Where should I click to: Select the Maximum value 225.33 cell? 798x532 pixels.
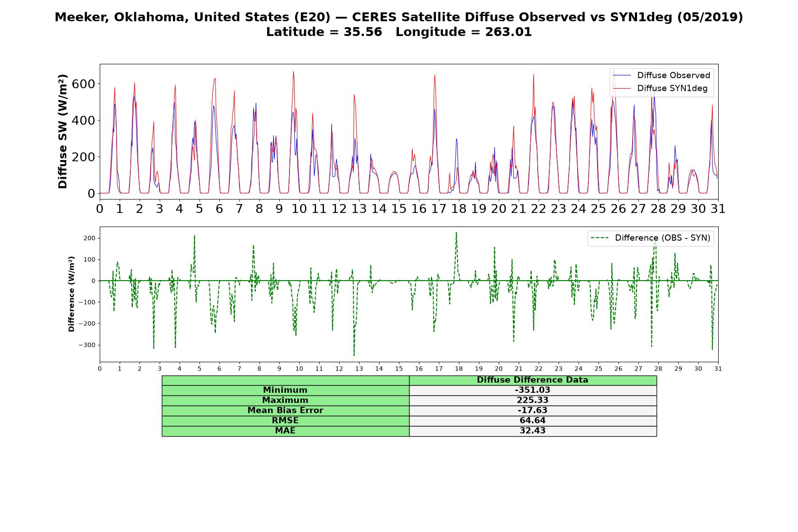532,400
